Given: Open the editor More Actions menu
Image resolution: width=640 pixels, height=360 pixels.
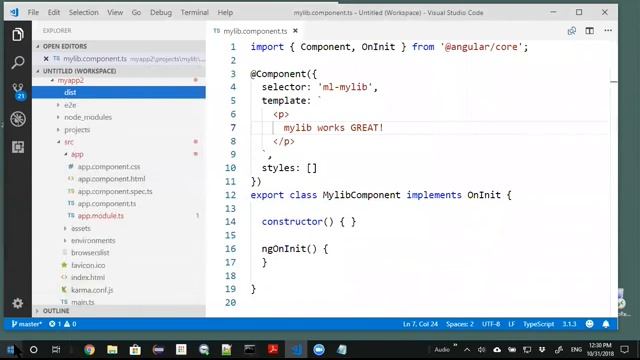Looking at the screenshot, I should coord(608,31).
